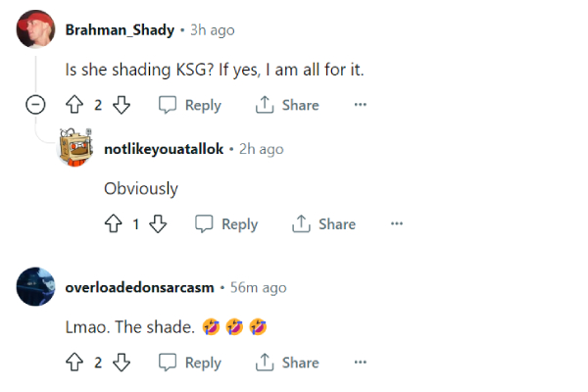
Task: Open Brahman_Shady's user profile link
Action: (x=118, y=30)
